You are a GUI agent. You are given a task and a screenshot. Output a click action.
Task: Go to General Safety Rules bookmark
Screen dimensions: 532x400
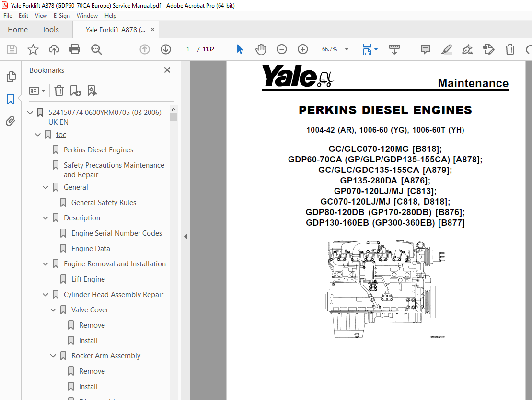pos(104,202)
